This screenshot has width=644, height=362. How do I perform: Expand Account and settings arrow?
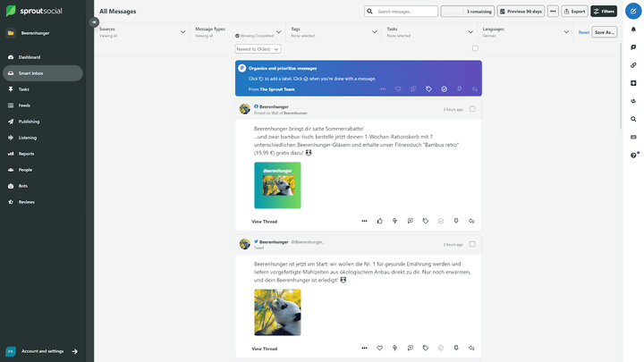[75, 351]
